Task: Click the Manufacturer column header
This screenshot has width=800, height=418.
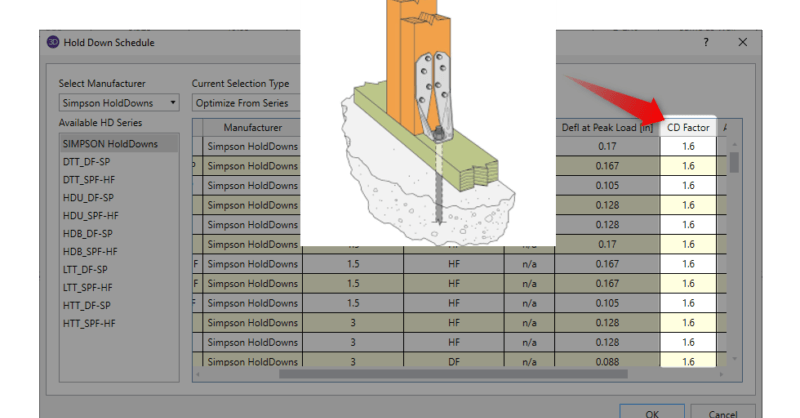Action: click(x=253, y=128)
